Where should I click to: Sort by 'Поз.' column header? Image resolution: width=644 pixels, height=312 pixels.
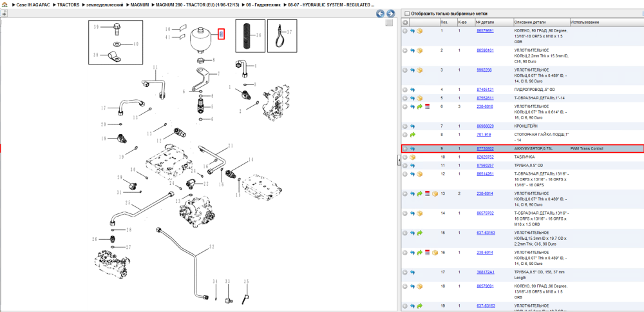(x=444, y=22)
